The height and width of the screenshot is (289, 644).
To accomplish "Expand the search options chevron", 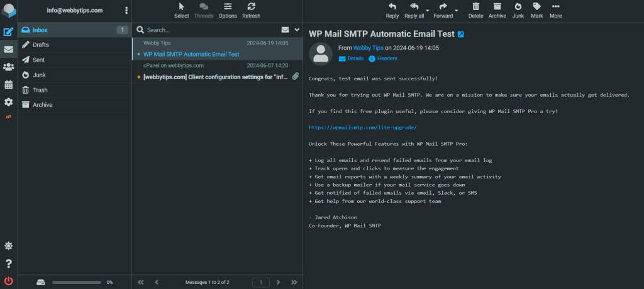I will click(297, 30).
